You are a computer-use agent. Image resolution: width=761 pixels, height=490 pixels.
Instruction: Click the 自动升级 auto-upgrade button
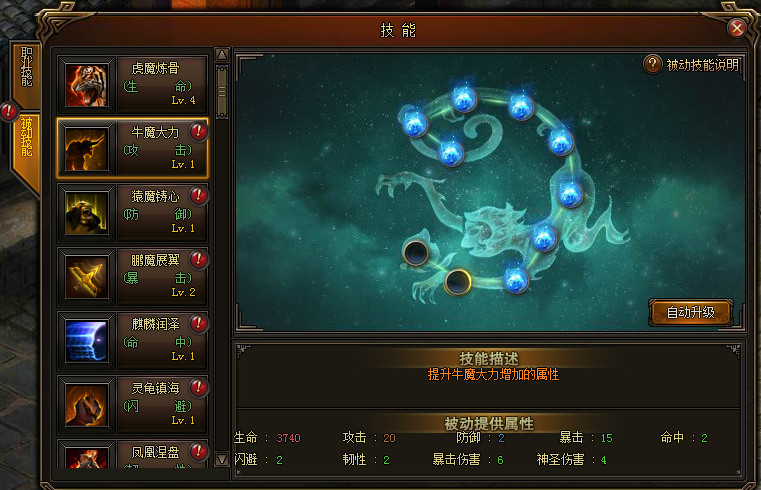coord(690,312)
